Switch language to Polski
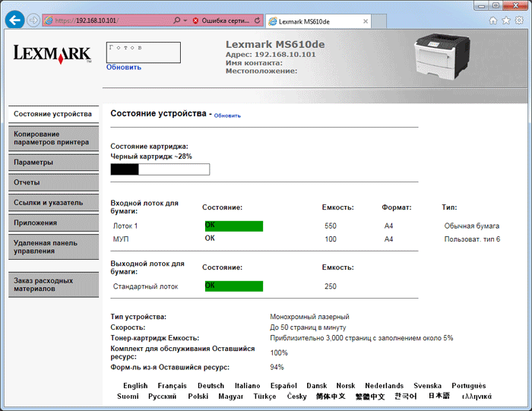The image size is (532, 411). (198, 396)
